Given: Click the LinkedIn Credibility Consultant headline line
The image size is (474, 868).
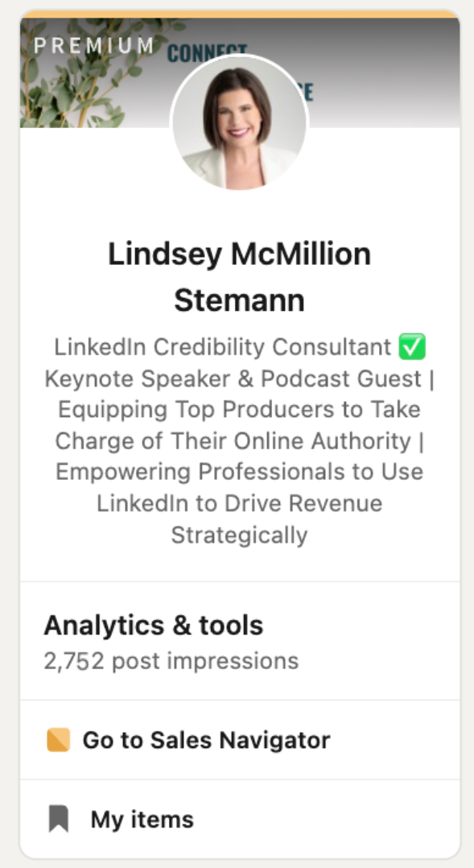Looking at the screenshot, I should pos(222,347).
